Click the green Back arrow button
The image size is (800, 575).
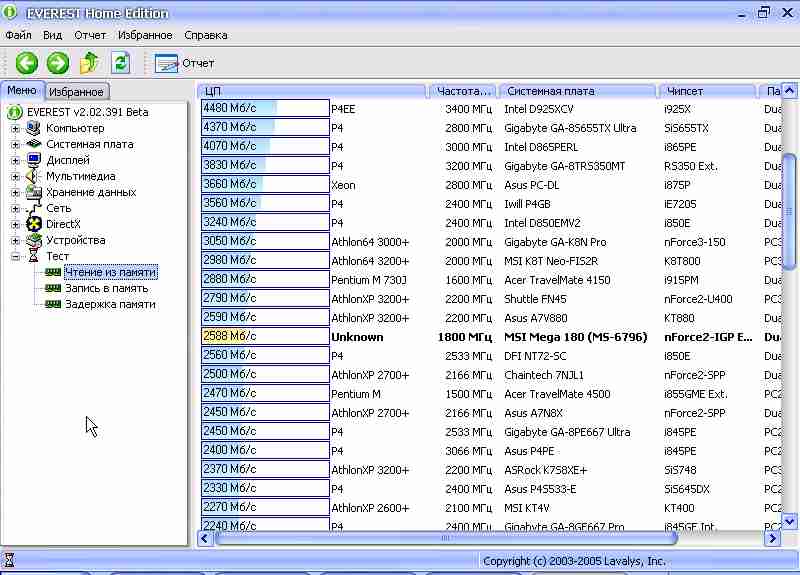point(27,63)
